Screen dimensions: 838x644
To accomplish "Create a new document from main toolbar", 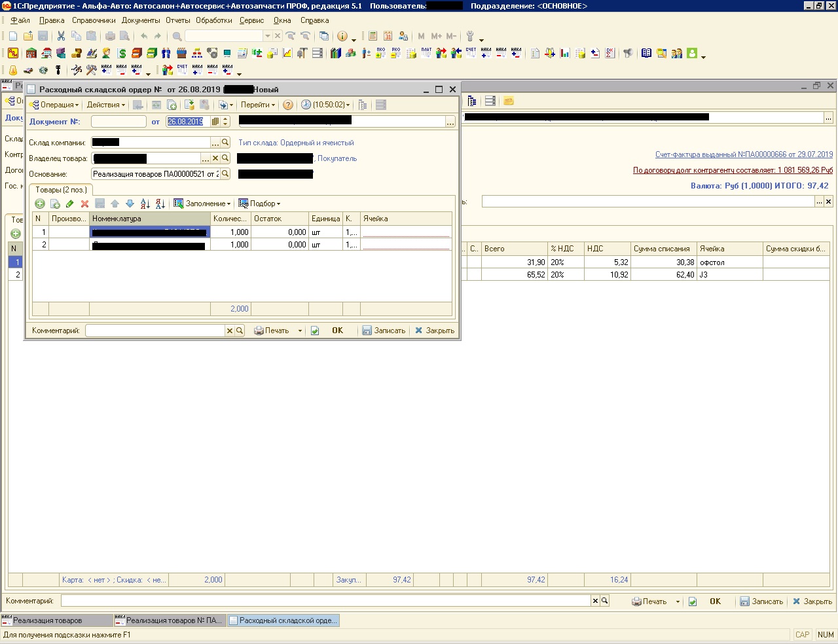I will [13, 36].
